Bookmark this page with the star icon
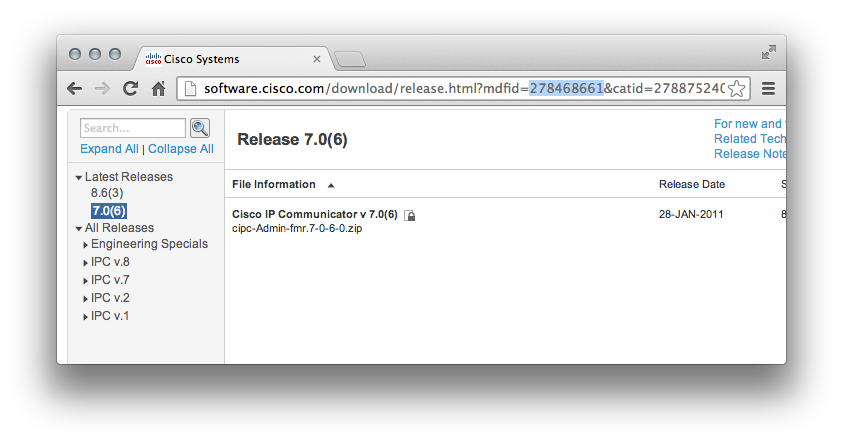 click(x=737, y=88)
